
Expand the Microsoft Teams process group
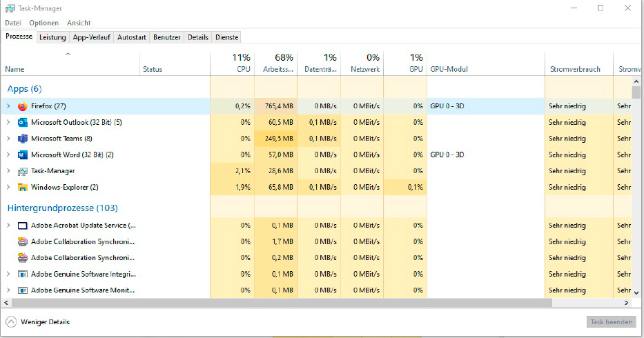(8, 139)
